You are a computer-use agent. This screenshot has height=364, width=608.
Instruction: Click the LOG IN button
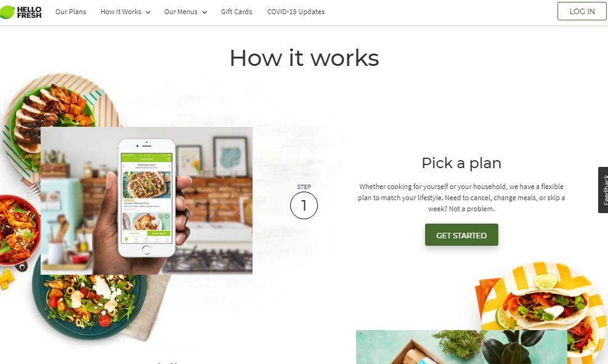582,11
